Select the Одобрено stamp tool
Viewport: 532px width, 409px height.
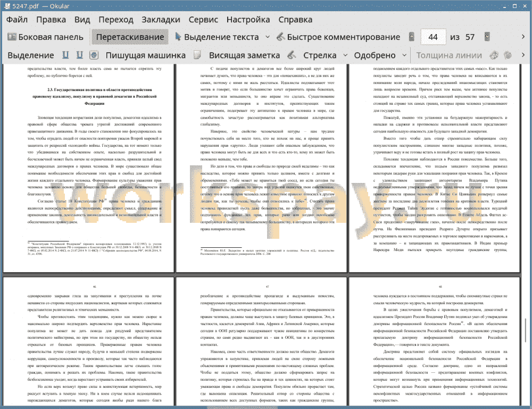click(375, 55)
